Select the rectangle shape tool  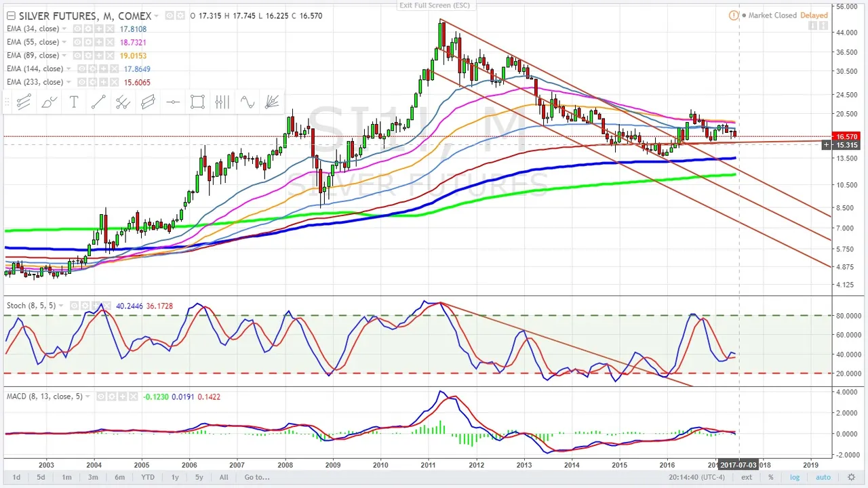tap(197, 102)
